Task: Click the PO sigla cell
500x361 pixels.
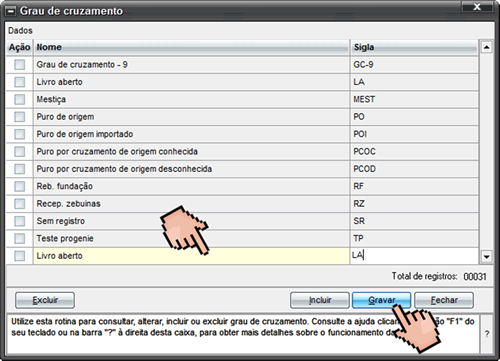Action: point(414,117)
